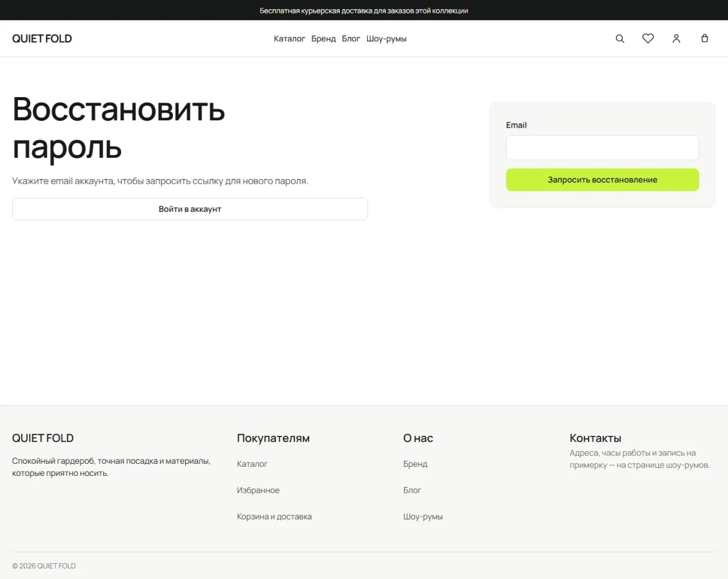The width and height of the screenshot is (728, 579).
Task: Open footer Каталог link
Action: pos(252,464)
